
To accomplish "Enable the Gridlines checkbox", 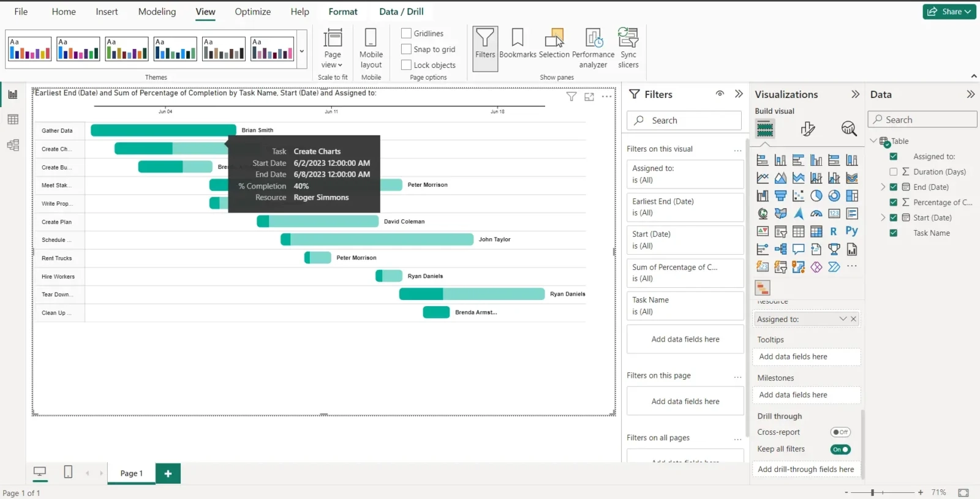I will click(406, 33).
